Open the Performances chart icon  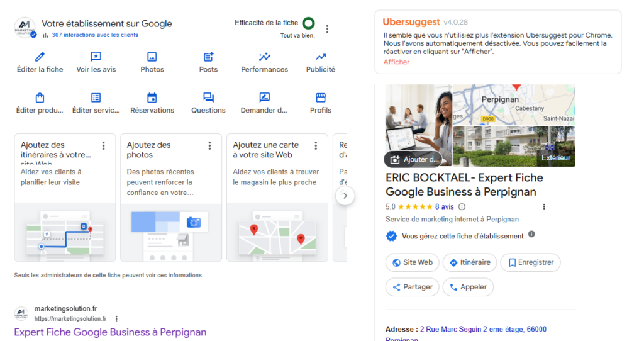(265, 57)
